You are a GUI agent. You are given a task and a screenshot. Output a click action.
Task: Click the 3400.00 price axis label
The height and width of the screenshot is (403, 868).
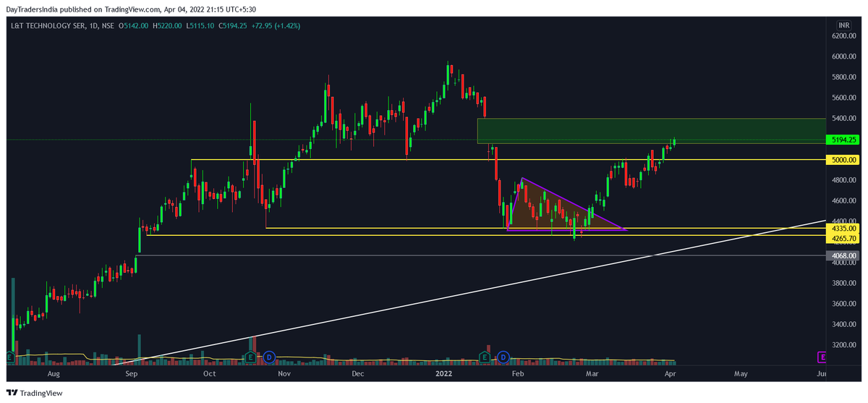(x=843, y=324)
